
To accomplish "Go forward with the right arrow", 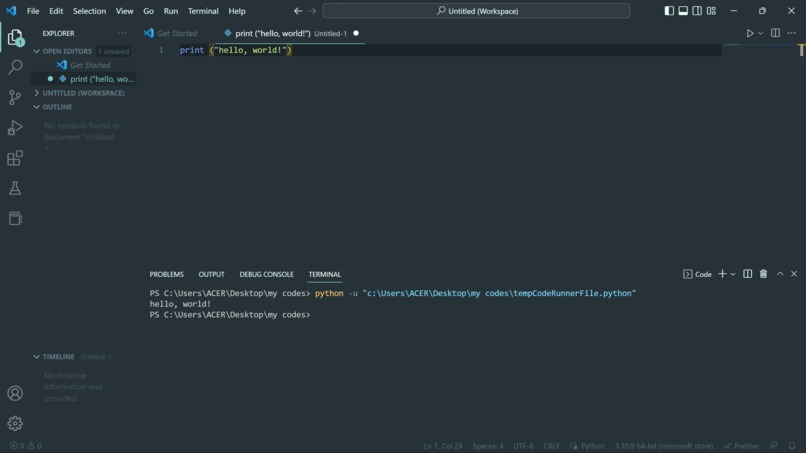I will [312, 11].
